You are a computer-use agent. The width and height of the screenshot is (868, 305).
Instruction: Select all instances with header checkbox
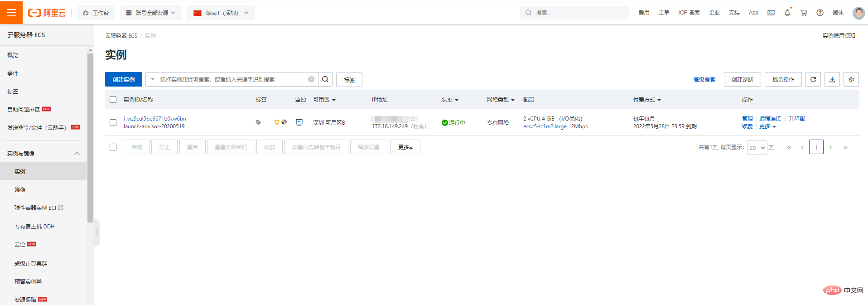coord(113,100)
